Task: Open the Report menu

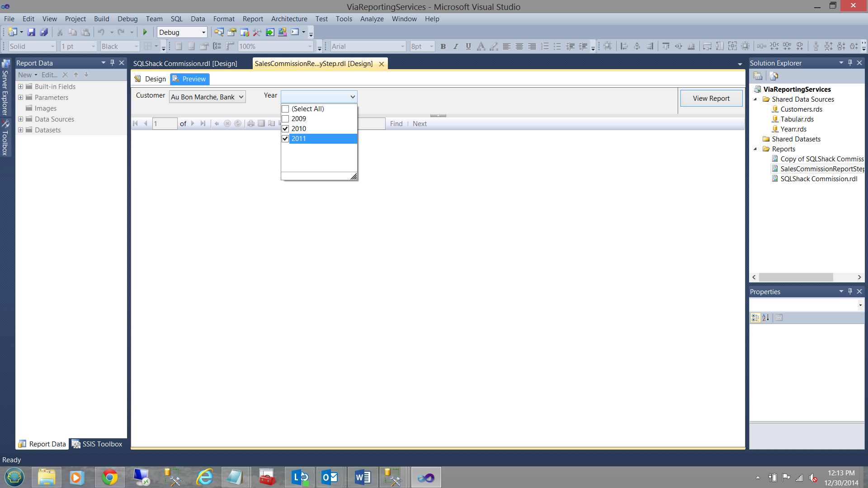Action: (252, 19)
